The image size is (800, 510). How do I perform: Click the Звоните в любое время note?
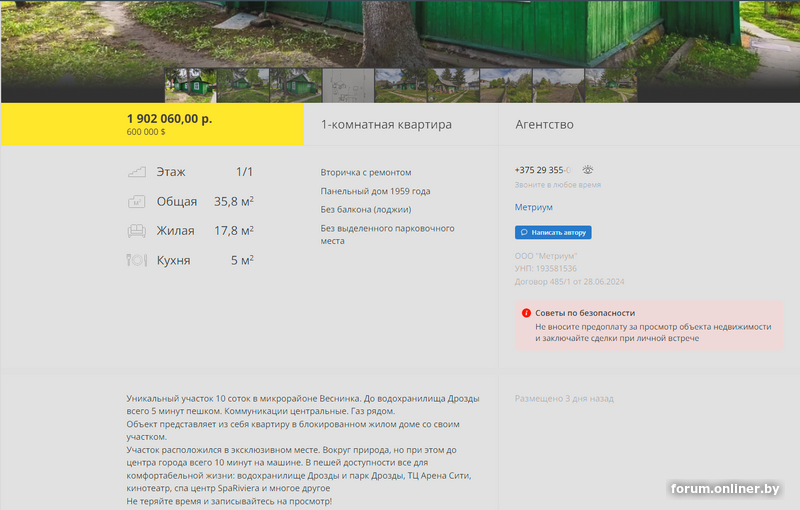(558, 185)
